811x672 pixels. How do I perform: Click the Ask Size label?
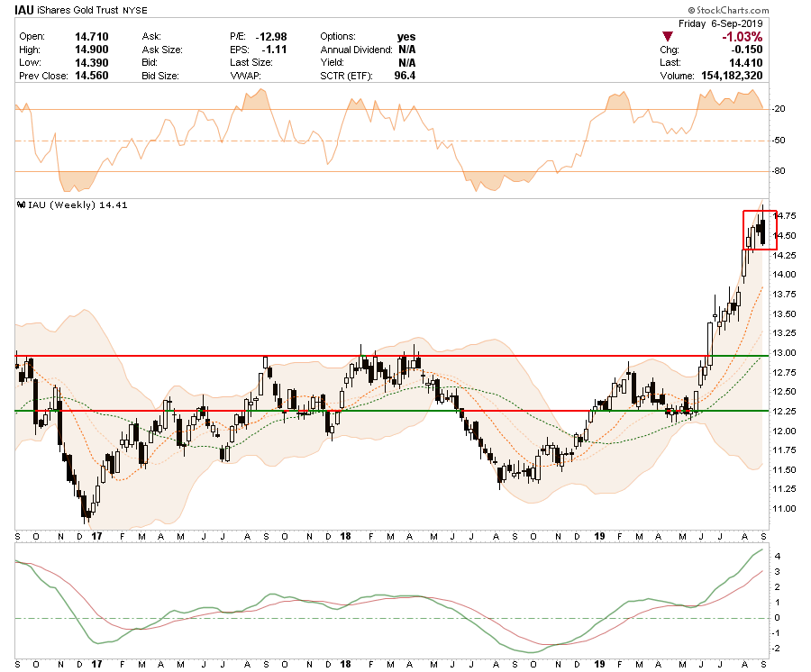click(162, 50)
